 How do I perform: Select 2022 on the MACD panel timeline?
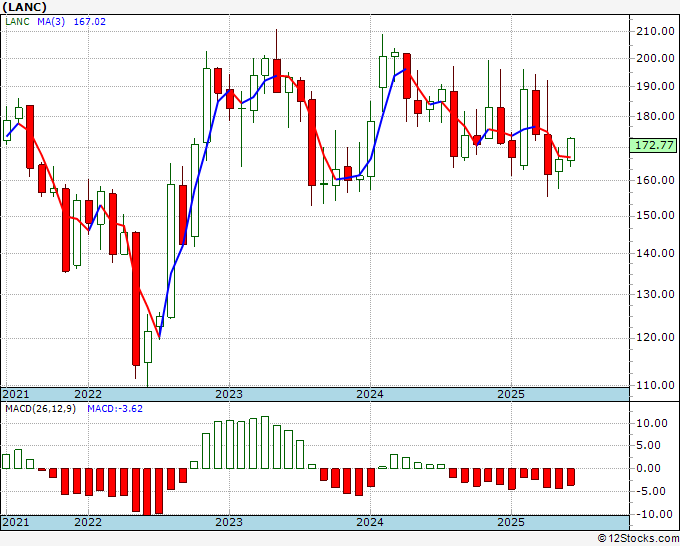coord(88,522)
